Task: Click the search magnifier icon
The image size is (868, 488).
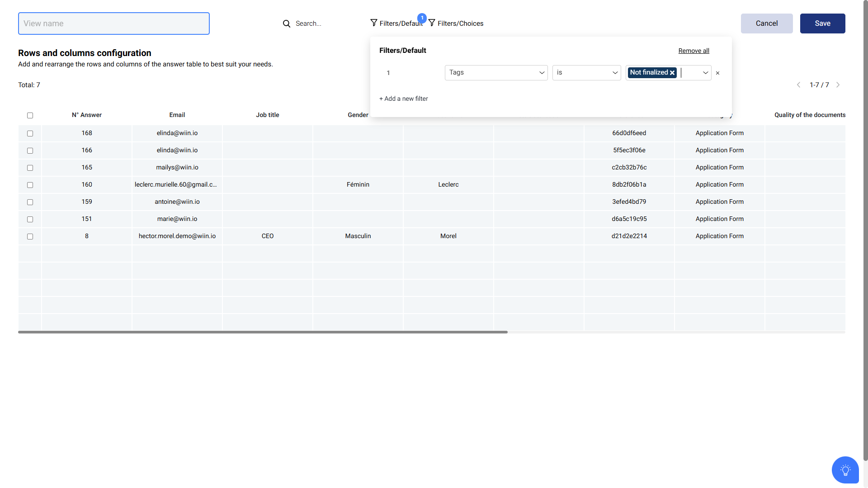Action: (x=287, y=23)
